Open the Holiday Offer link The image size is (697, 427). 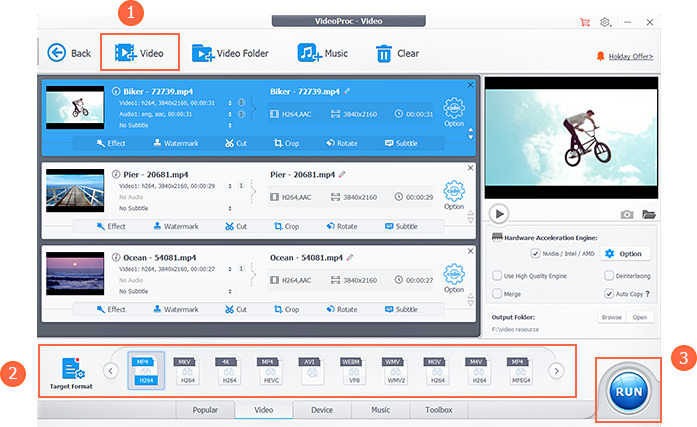click(630, 56)
